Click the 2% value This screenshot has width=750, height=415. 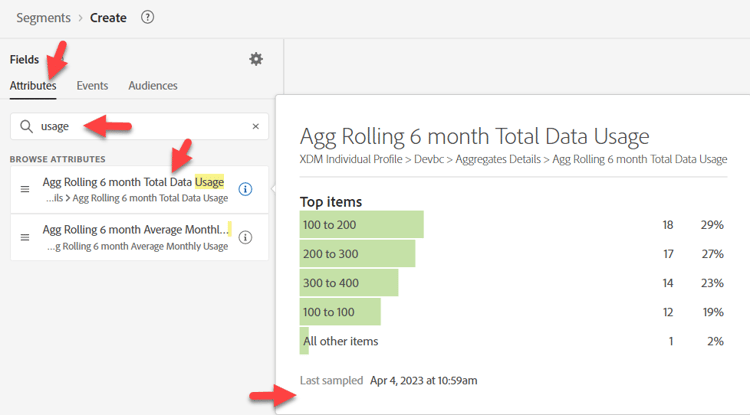coord(716,341)
